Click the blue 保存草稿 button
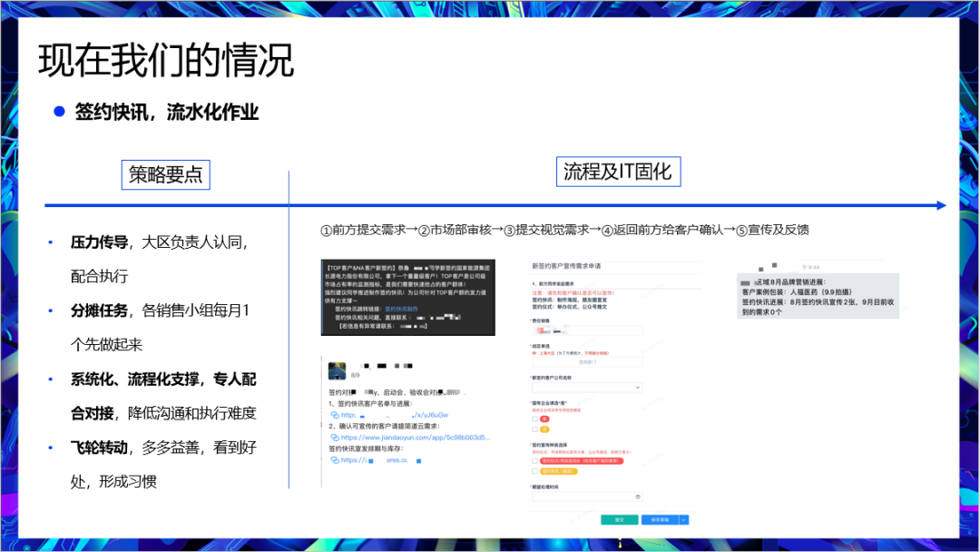Viewport: 980px width, 552px height. 660,519
